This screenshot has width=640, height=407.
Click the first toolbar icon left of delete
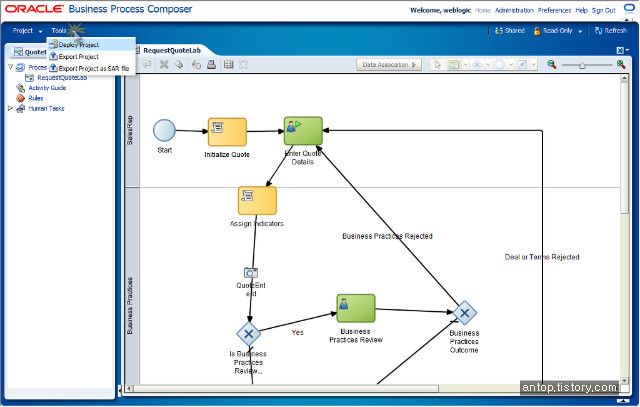[x=147, y=64]
